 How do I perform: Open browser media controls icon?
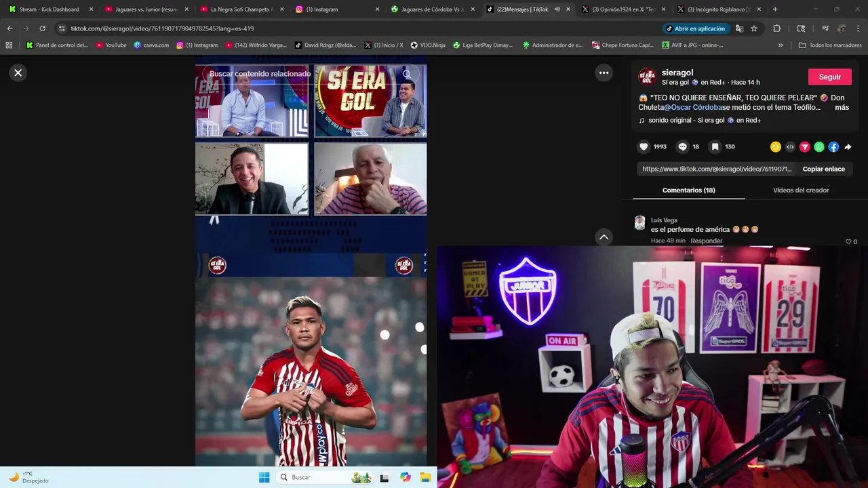(825, 28)
